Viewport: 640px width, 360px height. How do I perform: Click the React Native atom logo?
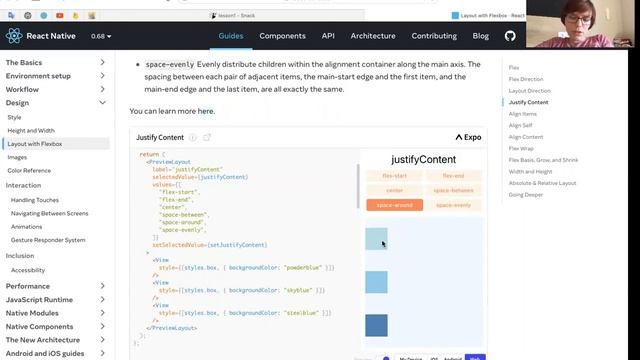(14, 36)
